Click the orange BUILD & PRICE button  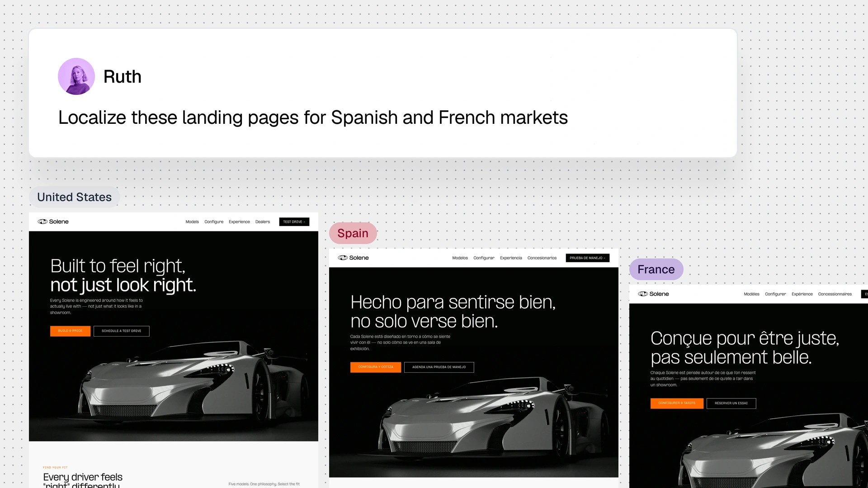coord(70,331)
